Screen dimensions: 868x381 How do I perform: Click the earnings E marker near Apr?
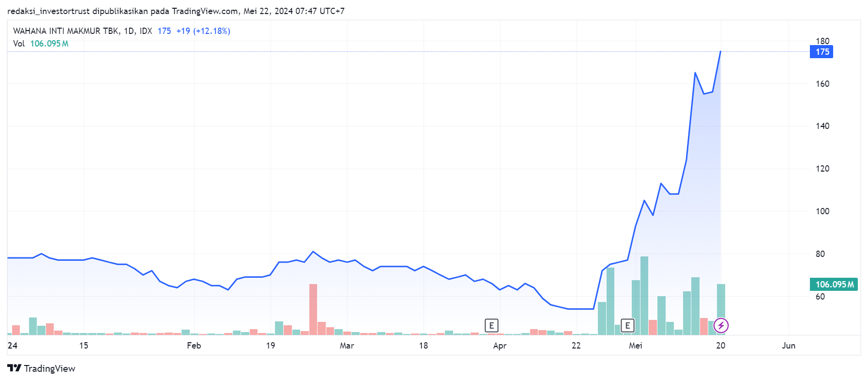491,325
